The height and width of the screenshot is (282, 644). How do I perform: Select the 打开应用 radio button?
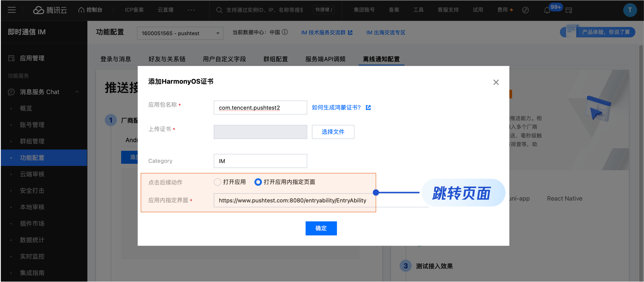tap(217, 182)
